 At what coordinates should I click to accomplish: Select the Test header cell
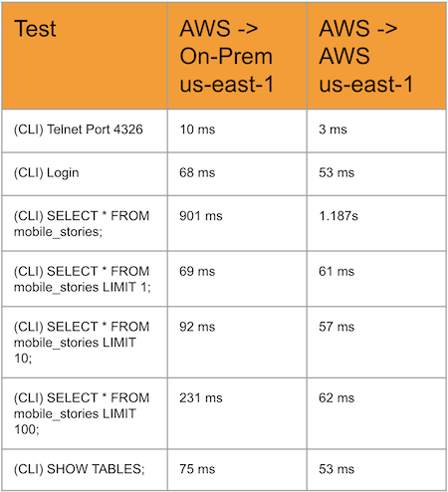click(85, 56)
